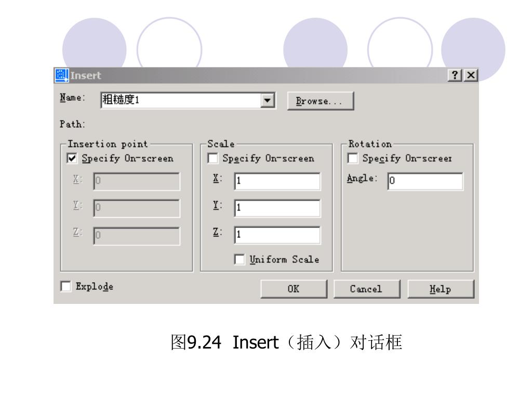Open Help via the Help button

[441, 289]
